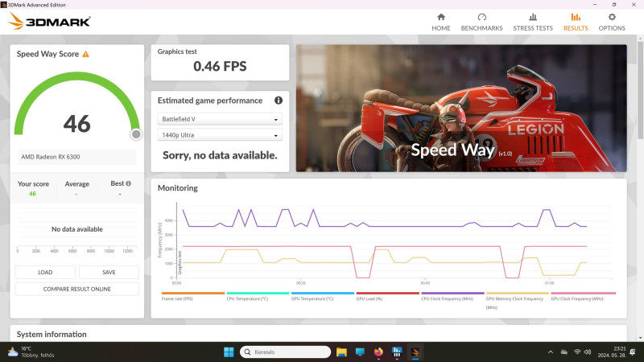Toggle the CPU Temperature legend
The height and width of the screenshot is (362, 644).
point(258,296)
